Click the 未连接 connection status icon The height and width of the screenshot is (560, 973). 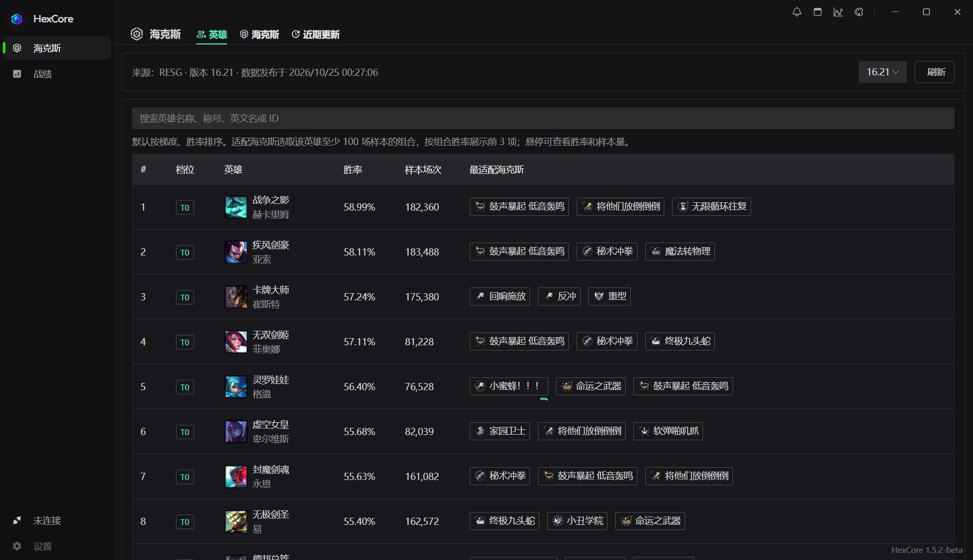[17, 520]
